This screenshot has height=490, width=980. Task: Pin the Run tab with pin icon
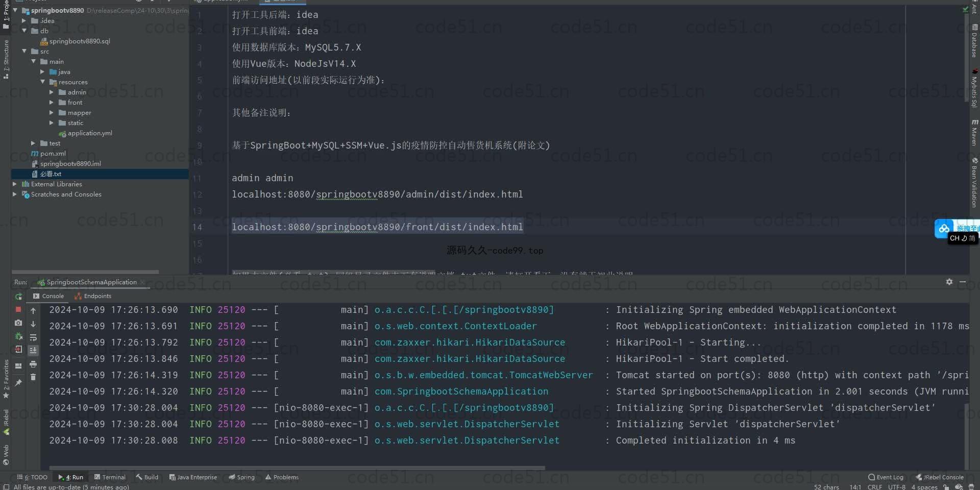point(18,382)
